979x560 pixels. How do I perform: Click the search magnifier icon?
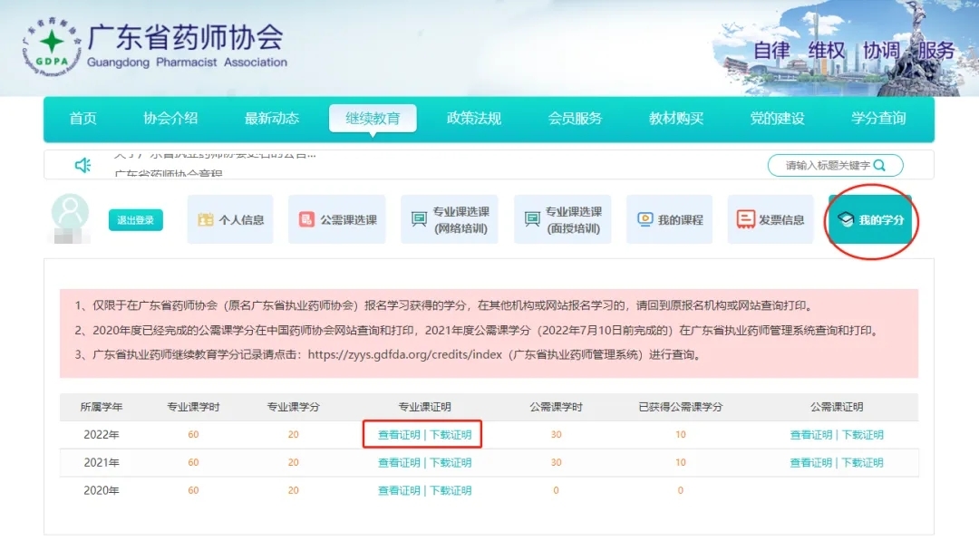point(880,165)
